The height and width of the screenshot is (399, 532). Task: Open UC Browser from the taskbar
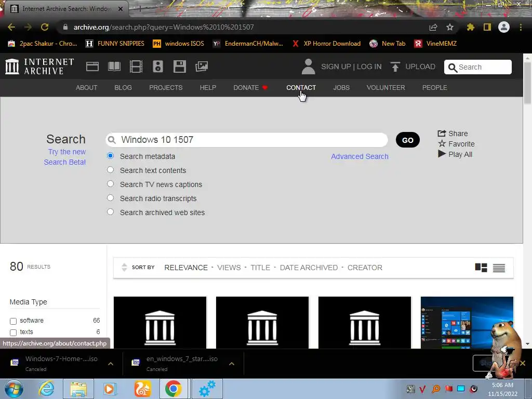click(x=142, y=389)
